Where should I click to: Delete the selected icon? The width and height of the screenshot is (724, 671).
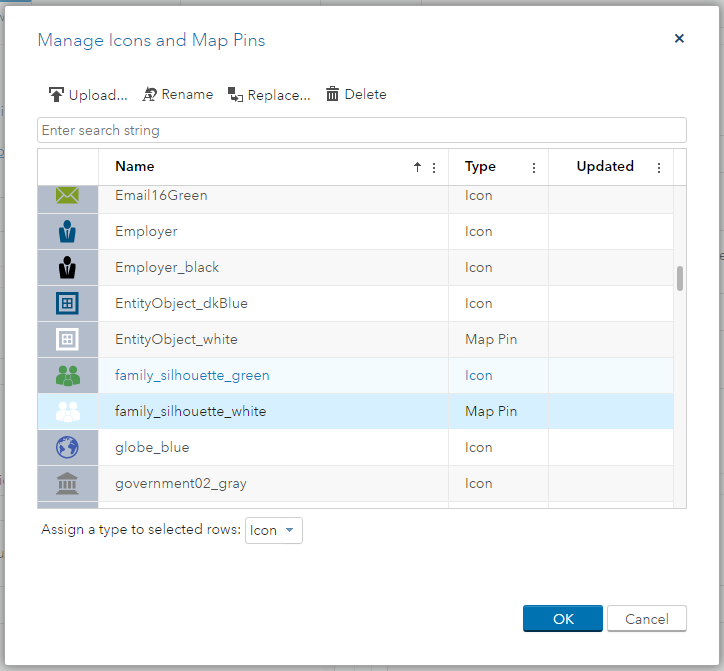(356, 95)
